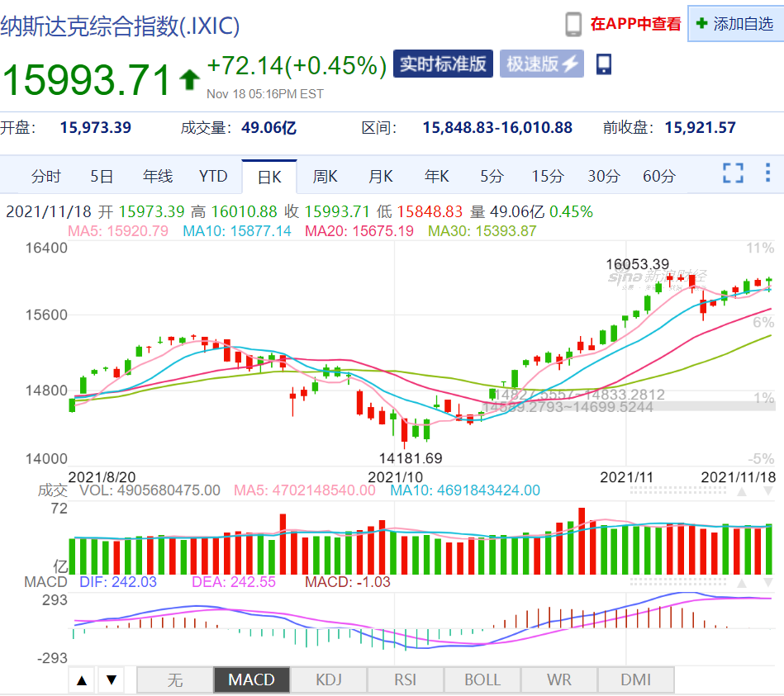Click the down triangle beside the MACD panel
Viewport: 784px width, 696px height.
coord(768,583)
